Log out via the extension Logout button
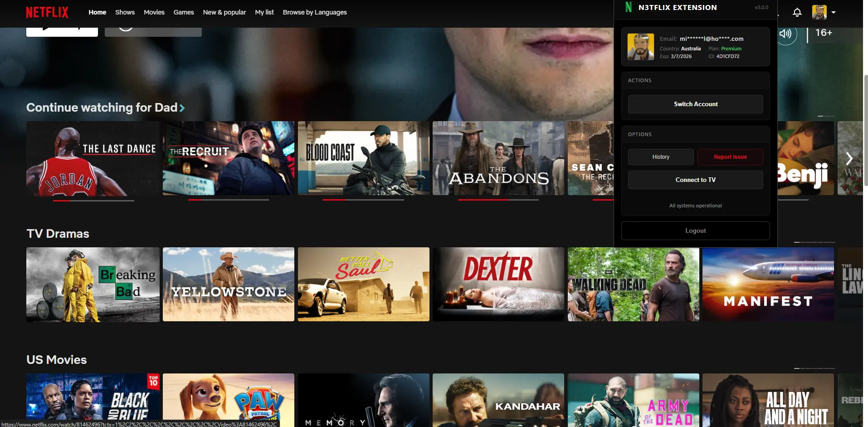 point(696,231)
